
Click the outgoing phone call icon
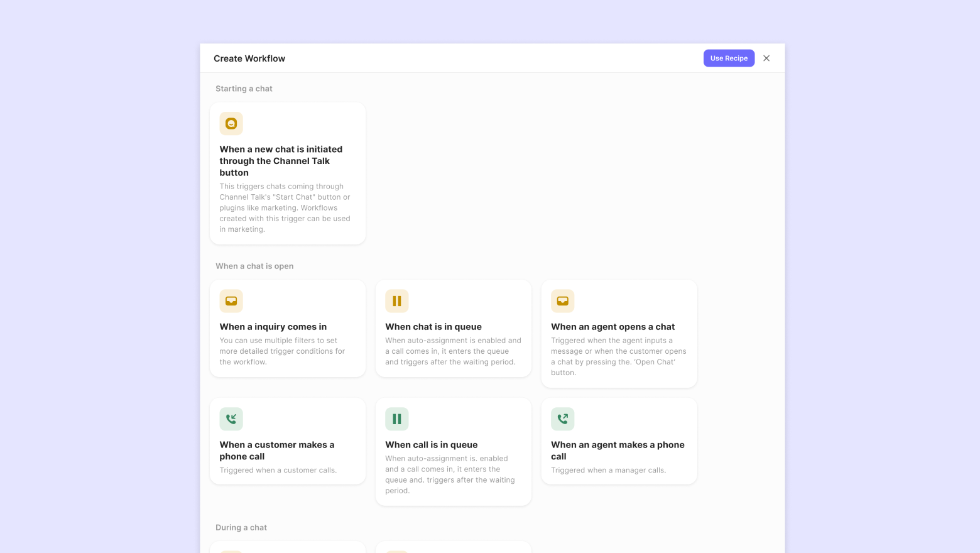[x=563, y=419]
